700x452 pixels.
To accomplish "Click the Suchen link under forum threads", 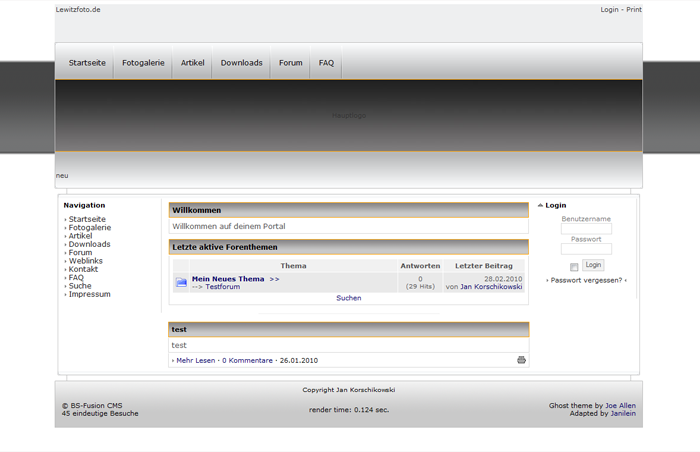I will [349, 298].
